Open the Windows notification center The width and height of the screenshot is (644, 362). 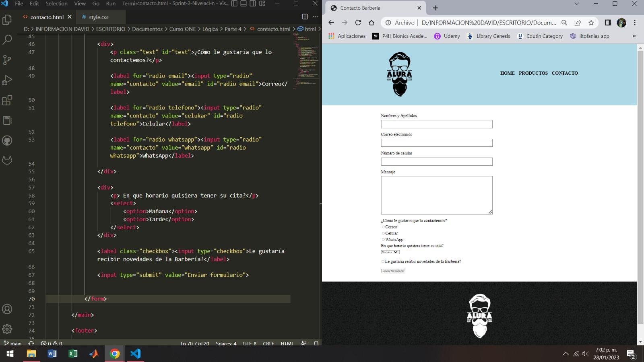tap(631, 354)
